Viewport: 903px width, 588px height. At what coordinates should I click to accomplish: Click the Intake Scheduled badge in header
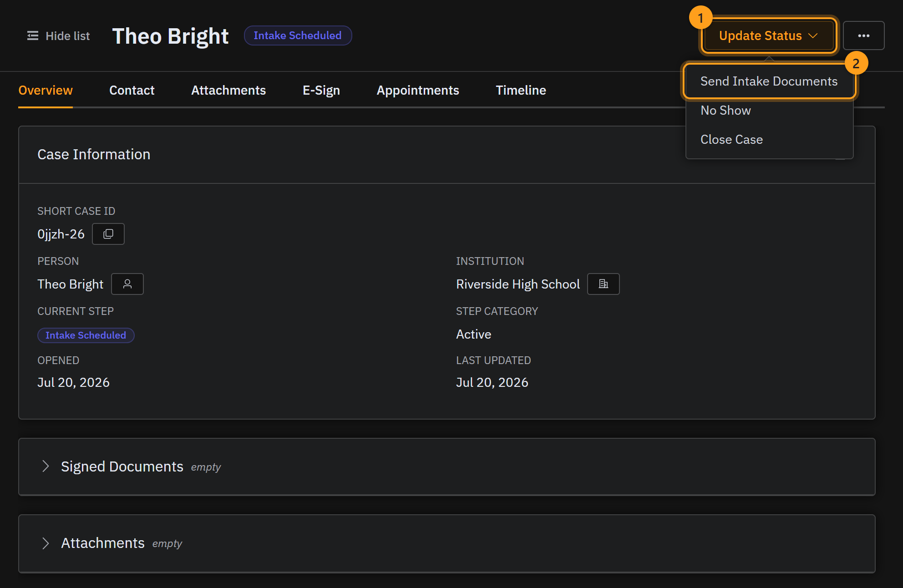(x=298, y=35)
